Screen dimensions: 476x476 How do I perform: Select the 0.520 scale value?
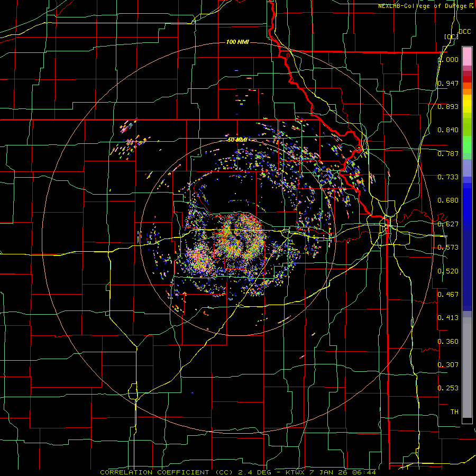(x=448, y=271)
